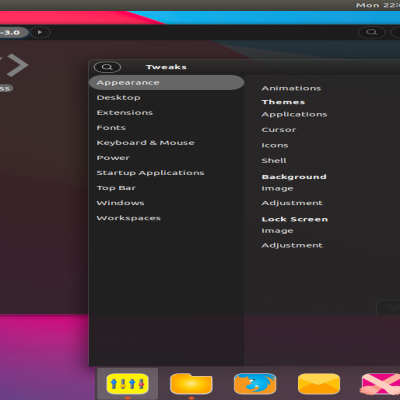Click the Applications theme label
Viewport: 400px width, 400px height.
pos(294,114)
